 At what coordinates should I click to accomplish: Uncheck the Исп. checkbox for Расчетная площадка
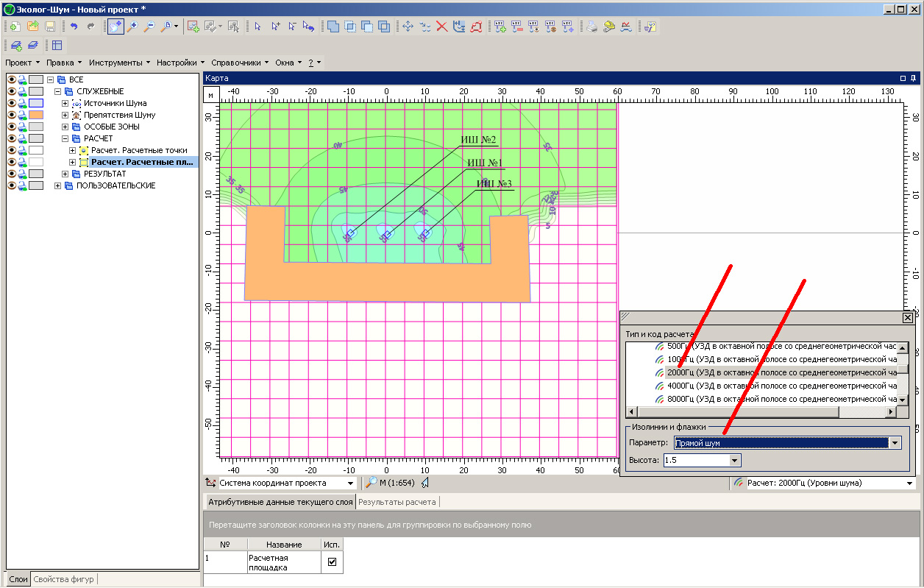pyautogui.click(x=332, y=562)
